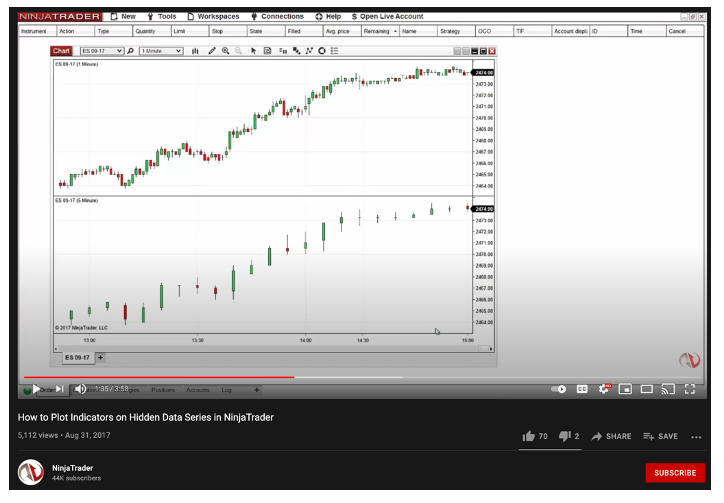Click the Cancel column header
This screenshot has width=724, height=503.
point(685,31)
